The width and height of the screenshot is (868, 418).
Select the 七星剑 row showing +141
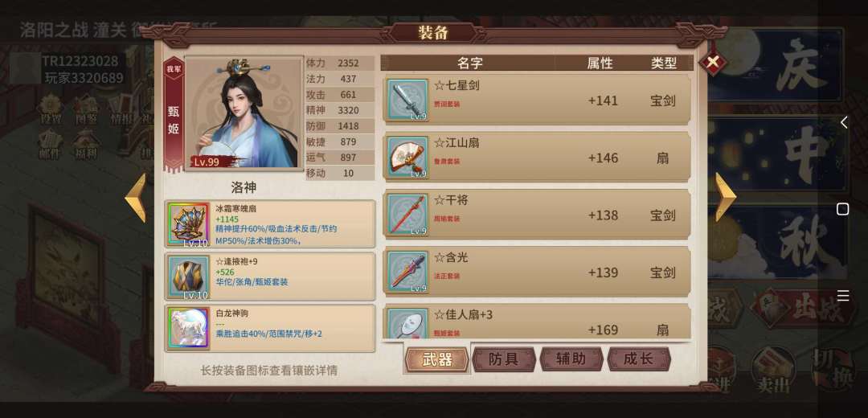click(537, 100)
